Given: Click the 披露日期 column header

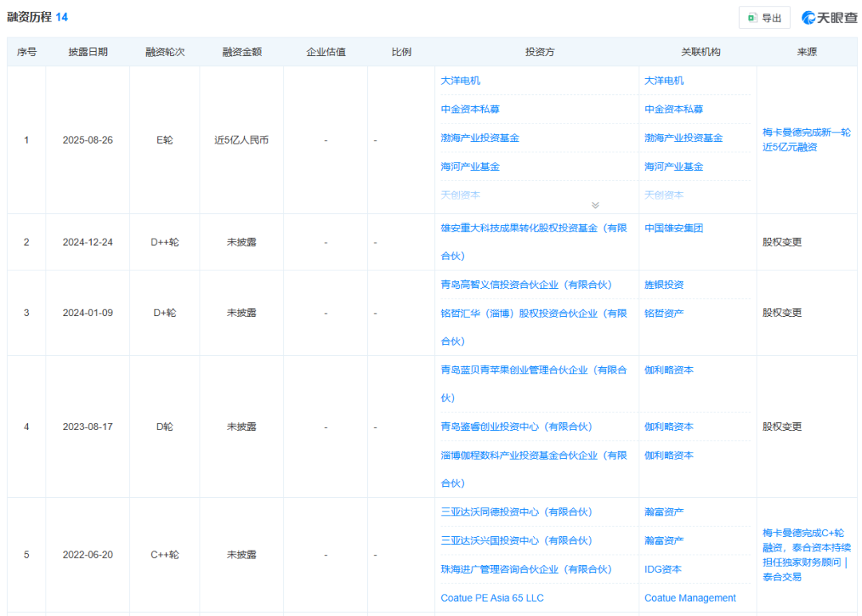Looking at the screenshot, I should 88,52.
